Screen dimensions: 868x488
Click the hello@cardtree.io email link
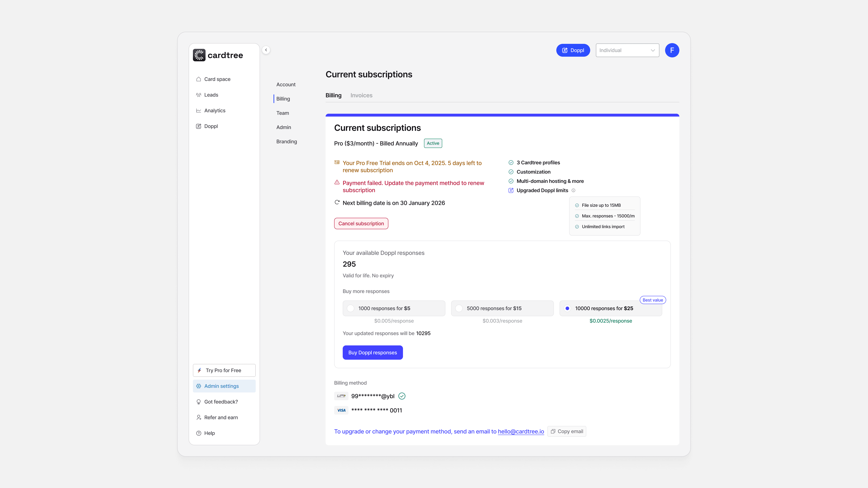coord(521,432)
